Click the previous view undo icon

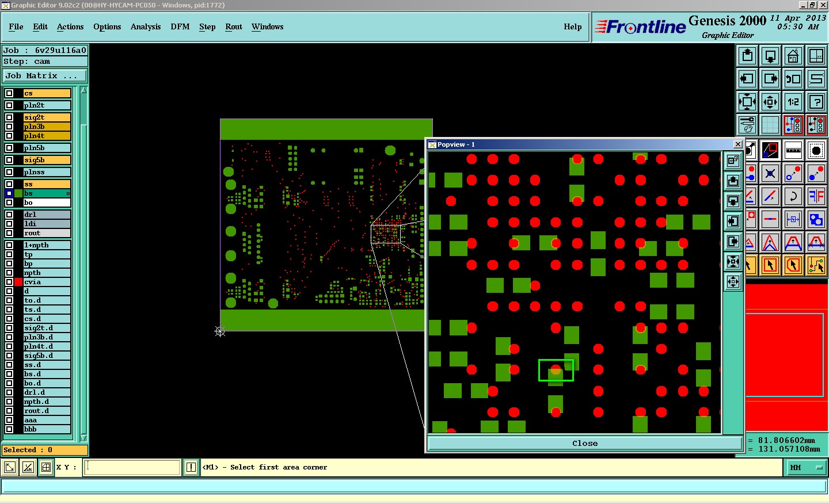(793, 79)
